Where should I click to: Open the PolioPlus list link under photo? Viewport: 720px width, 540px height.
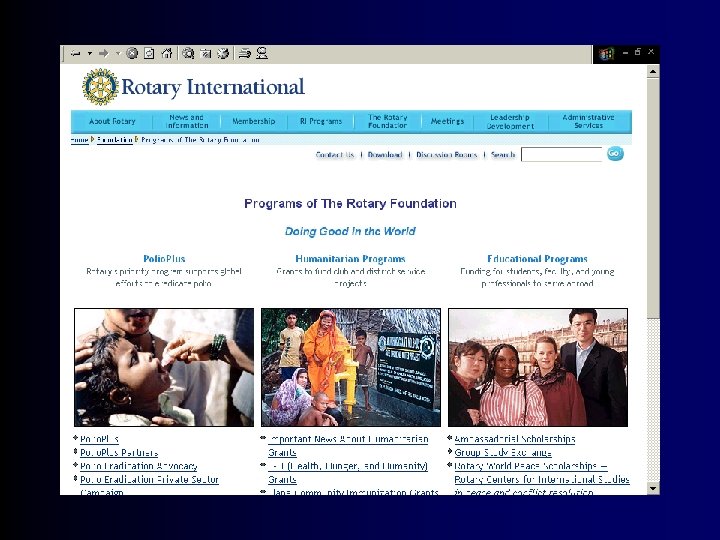(99, 439)
